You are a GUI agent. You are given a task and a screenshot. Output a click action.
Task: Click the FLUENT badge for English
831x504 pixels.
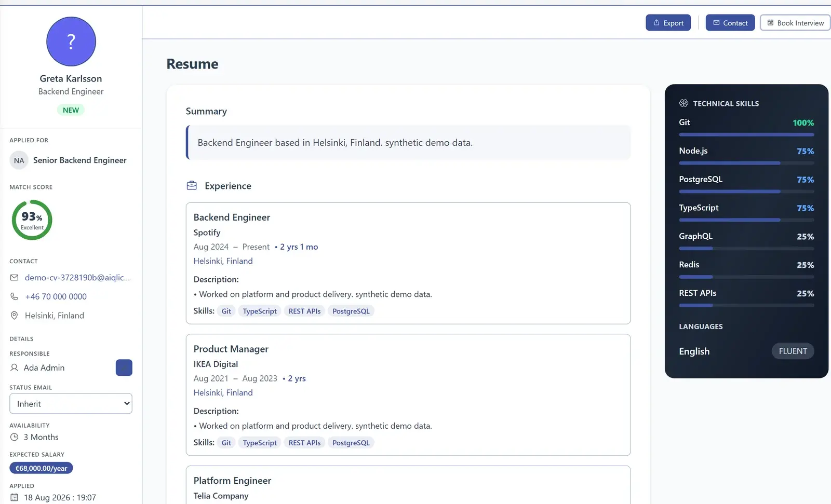pyautogui.click(x=793, y=351)
